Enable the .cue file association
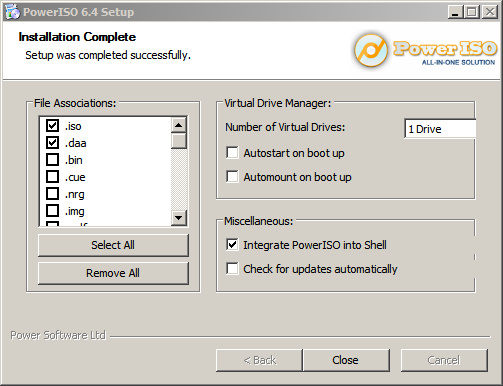 coord(52,177)
